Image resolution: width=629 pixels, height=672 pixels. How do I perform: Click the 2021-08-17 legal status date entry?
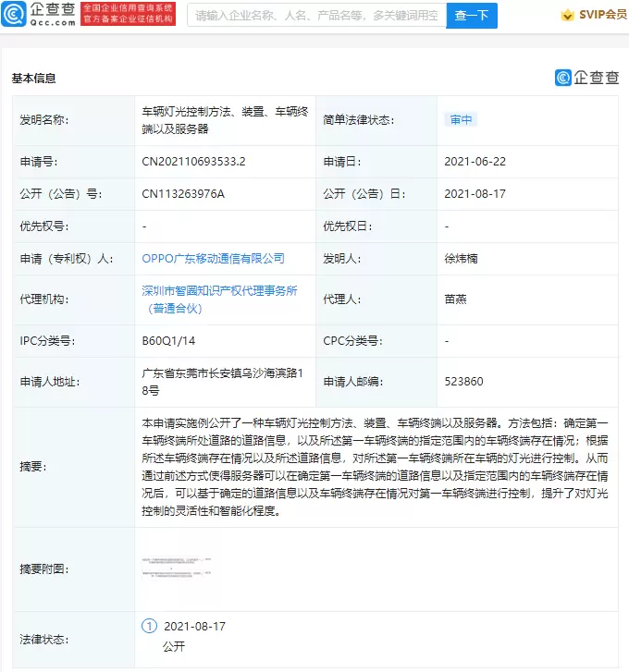(x=194, y=626)
